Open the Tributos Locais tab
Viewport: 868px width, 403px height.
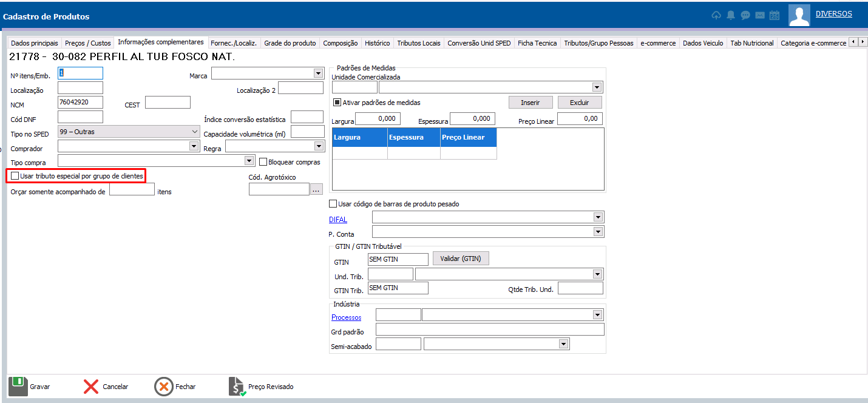point(419,43)
